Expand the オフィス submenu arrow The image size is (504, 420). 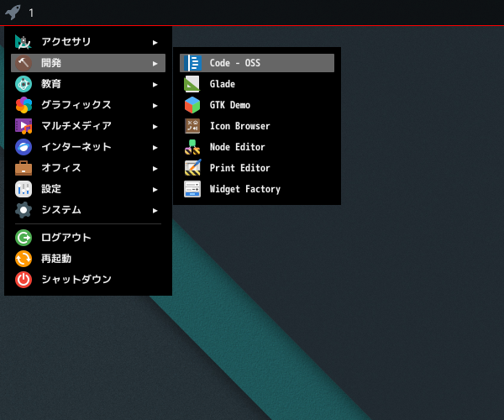tap(155, 168)
